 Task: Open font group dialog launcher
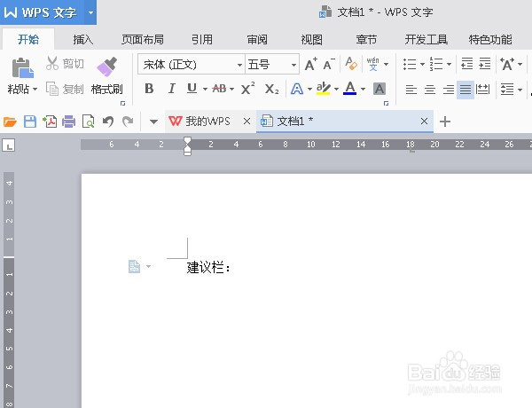point(386,103)
